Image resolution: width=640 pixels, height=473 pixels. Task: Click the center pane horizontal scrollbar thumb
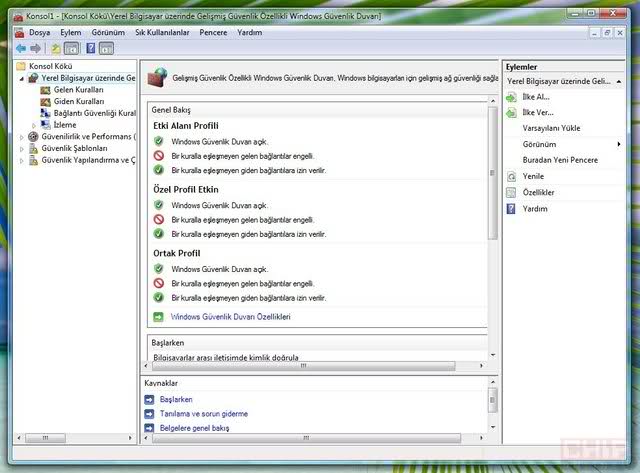(x=303, y=366)
